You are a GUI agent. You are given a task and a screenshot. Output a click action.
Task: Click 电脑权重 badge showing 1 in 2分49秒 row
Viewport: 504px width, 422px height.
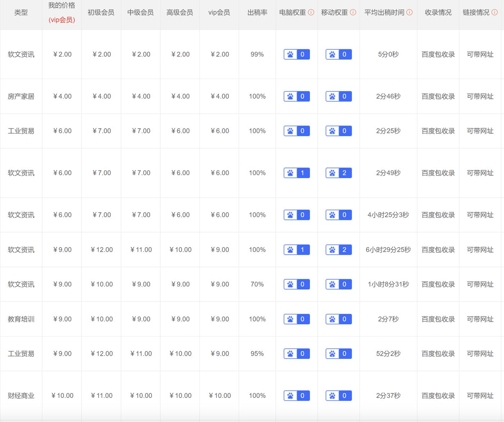297,173
